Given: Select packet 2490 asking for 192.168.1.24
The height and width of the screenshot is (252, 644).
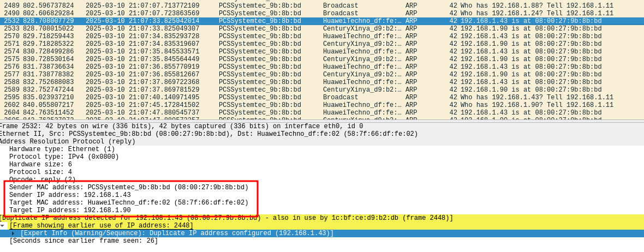Looking at the screenshot, I should pos(322,14).
